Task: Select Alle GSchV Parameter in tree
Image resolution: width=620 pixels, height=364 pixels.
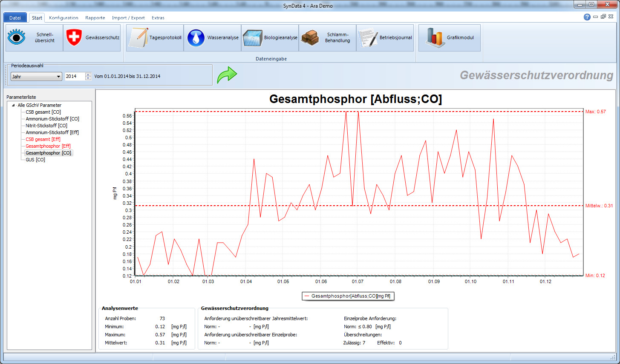Action: (39, 105)
